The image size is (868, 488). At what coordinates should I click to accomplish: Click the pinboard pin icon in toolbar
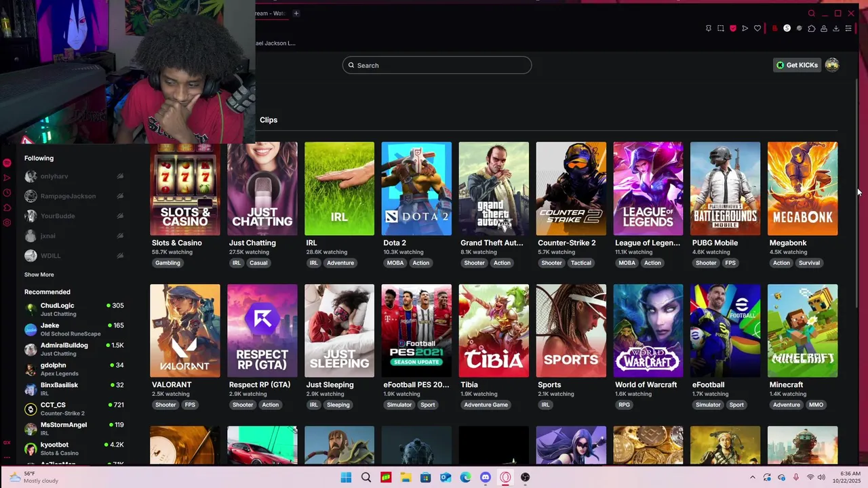[708, 28]
